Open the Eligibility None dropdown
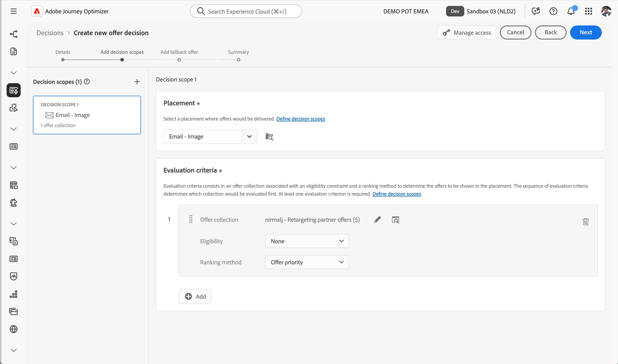The image size is (618, 364). [x=307, y=241]
